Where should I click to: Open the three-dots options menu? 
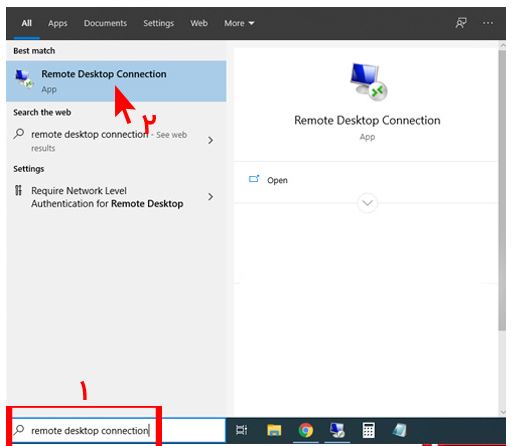point(488,23)
